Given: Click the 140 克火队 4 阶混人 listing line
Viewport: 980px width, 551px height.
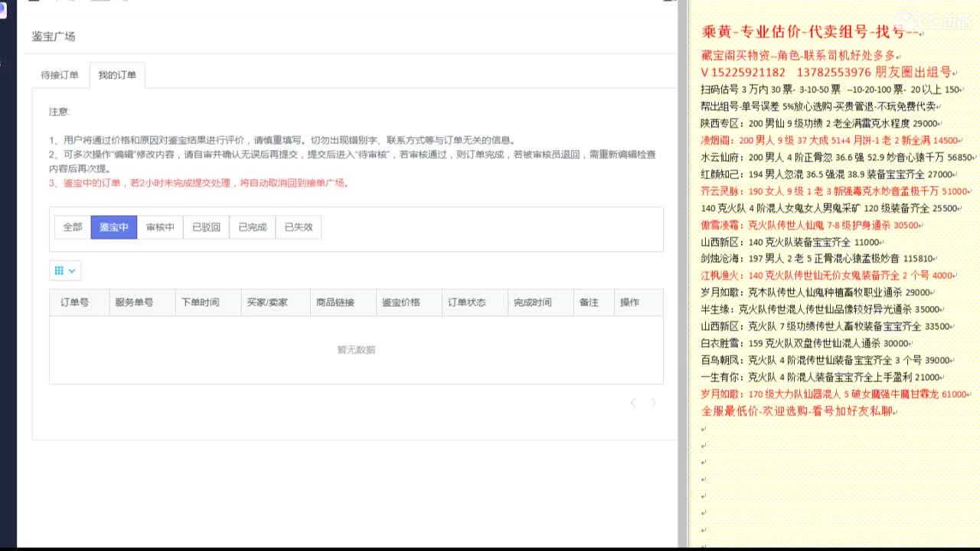Looking at the screenshot, I should tap(830, 208).
